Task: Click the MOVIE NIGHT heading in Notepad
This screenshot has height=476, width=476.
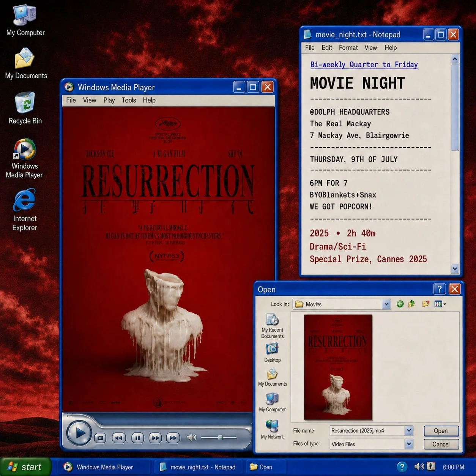Action: point(358,83)
